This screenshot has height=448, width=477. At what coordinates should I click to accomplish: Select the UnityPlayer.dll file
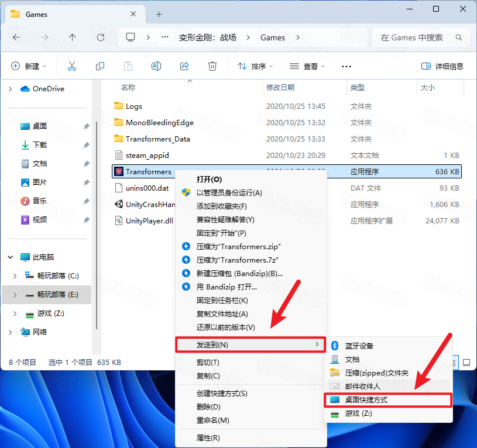tap(143, 221)
